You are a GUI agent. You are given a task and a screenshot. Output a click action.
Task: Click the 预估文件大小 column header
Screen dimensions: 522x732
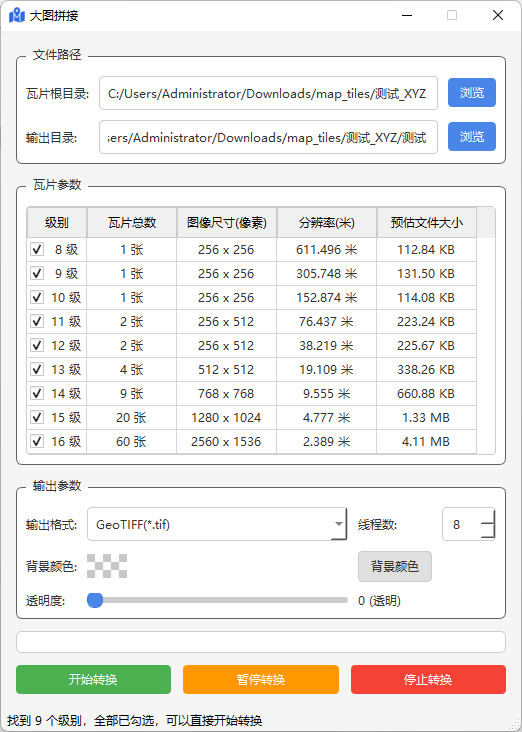click(427, 223)
